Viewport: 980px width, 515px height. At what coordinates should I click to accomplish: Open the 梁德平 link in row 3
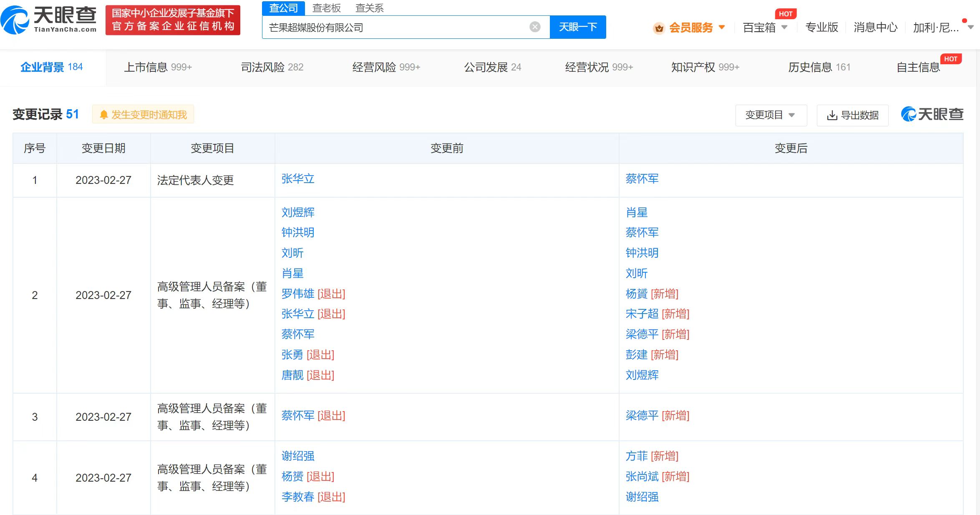642,415
